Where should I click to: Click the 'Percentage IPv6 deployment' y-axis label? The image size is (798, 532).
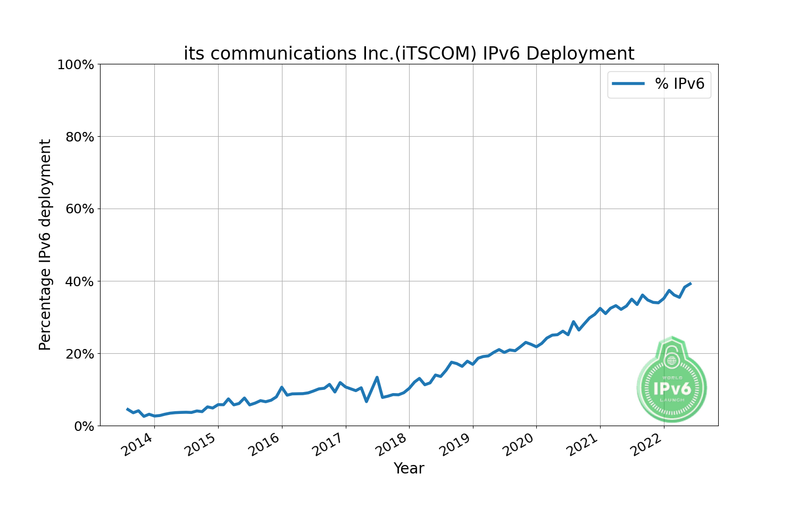(x=45, y=245)
